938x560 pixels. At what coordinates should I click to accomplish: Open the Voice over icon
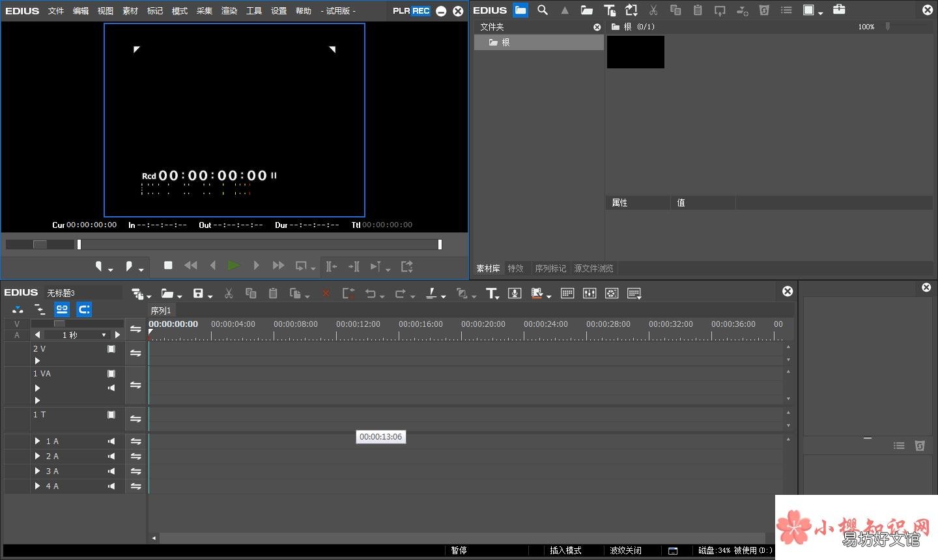point(515,294)
